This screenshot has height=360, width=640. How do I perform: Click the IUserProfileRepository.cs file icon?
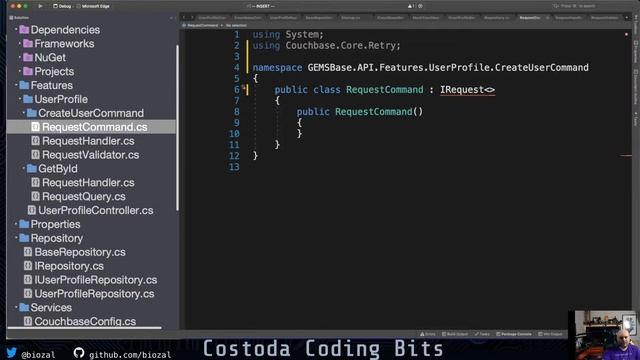tap(28, 280)
